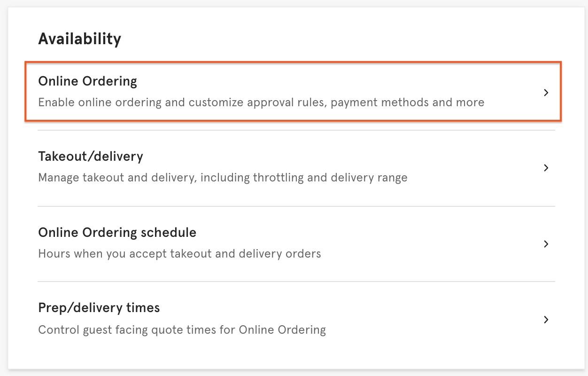The image size is (588, 376).
Task: Click the Availability section heading
Action: coord(79,39)
